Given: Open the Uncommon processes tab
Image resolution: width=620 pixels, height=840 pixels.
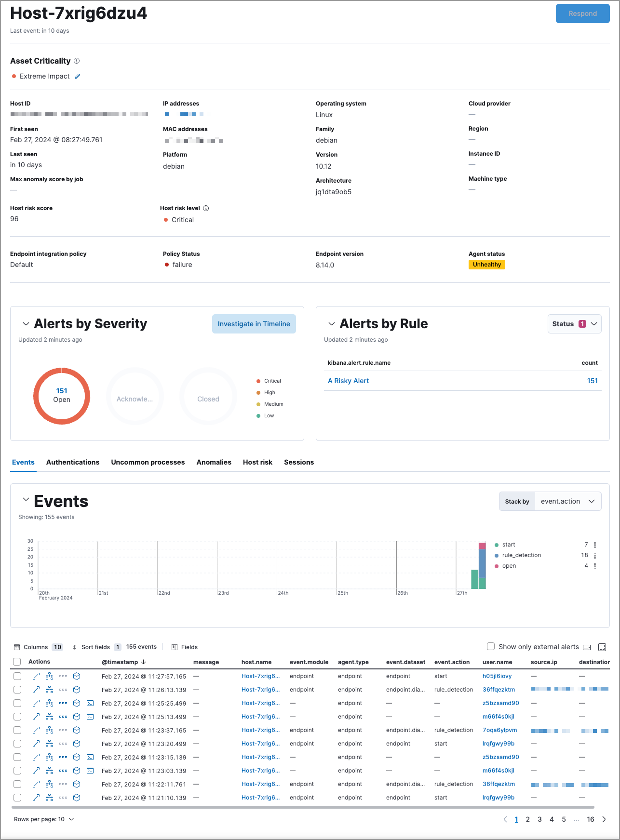Looking at the screenshot, I should [x=148, y=462].
